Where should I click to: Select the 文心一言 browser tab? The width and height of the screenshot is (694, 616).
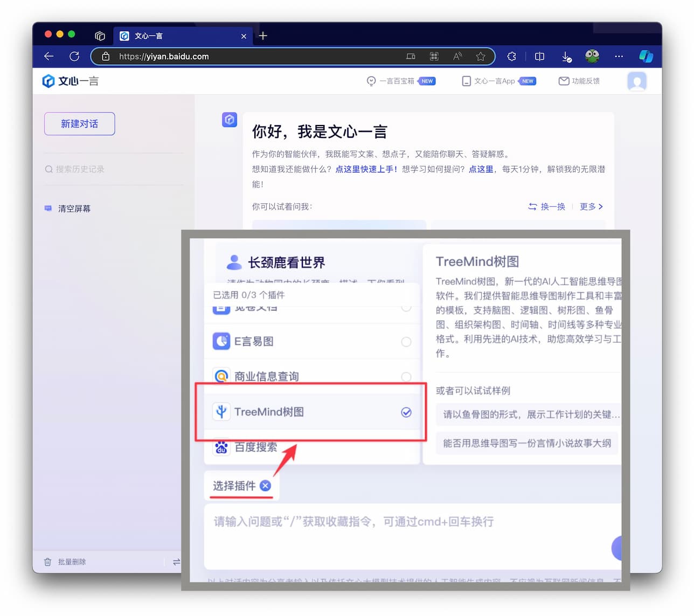[x=182, y=36]
